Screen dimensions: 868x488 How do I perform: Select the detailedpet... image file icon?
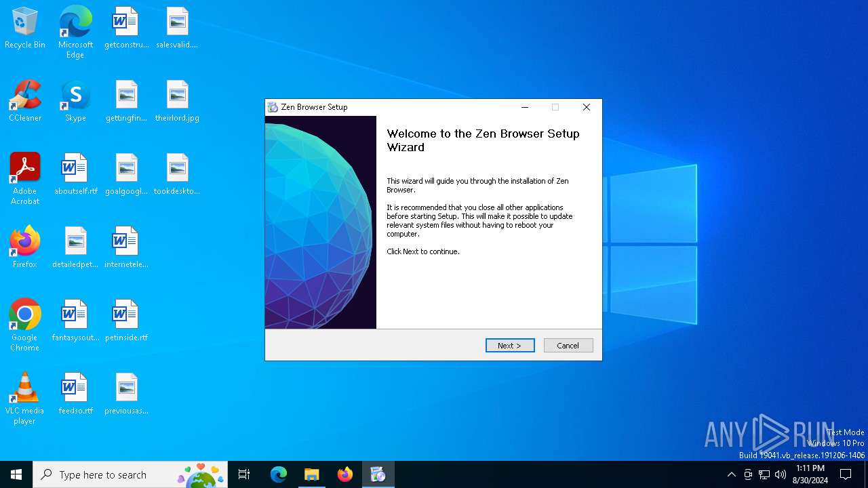click(x=75, y=248)
